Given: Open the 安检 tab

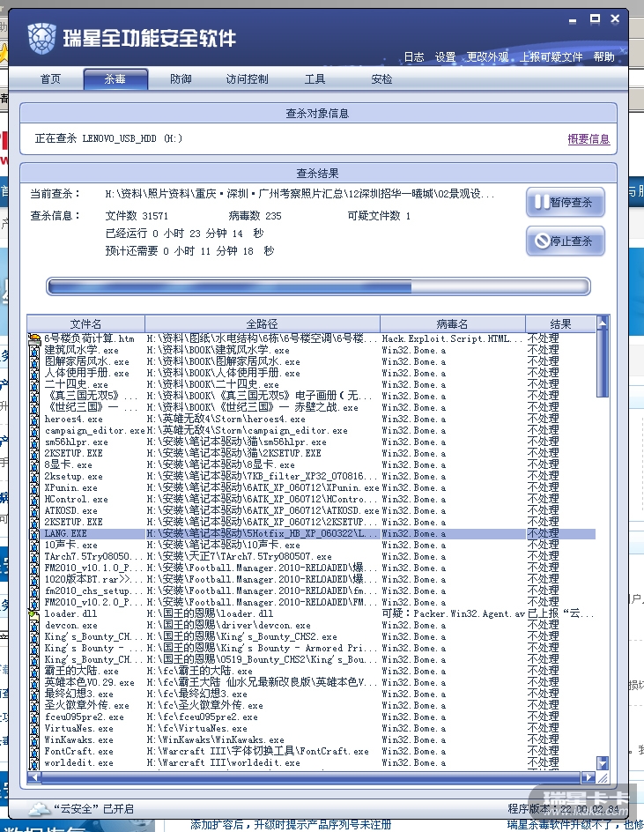Looking at the screenshot, I should pyautogui.click(x=381, y=79).
